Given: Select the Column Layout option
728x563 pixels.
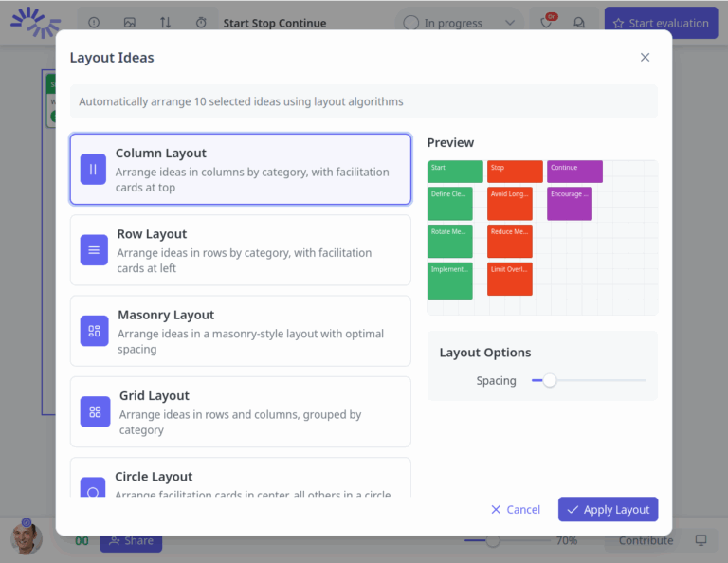Looking at the screenshot, I should tap(240, 169).
